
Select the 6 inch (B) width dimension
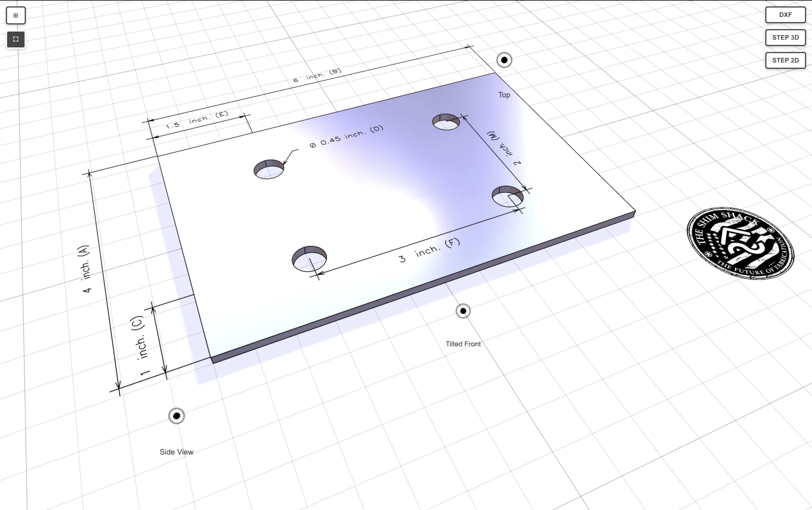(x=317, y=75)
